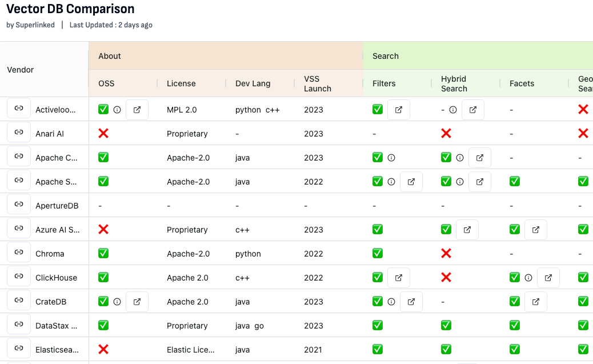This screenshot has height=364, width=593.
Task: Open Activeloop OSS external link
Action: coord(137,110)
